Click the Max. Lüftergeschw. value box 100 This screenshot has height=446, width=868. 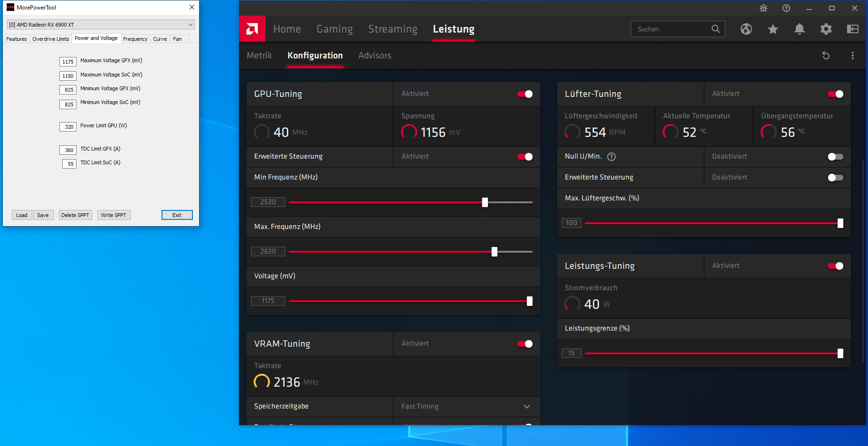tap(572, 223)
